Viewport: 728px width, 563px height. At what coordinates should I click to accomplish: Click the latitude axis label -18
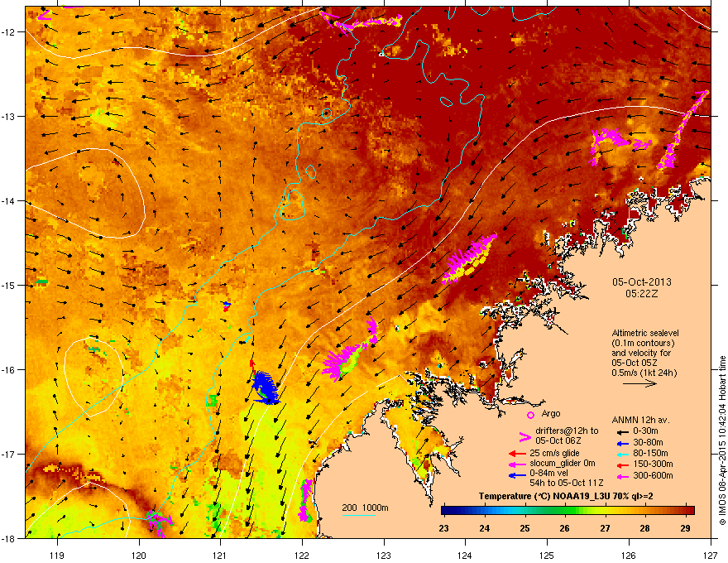(8, 539)
